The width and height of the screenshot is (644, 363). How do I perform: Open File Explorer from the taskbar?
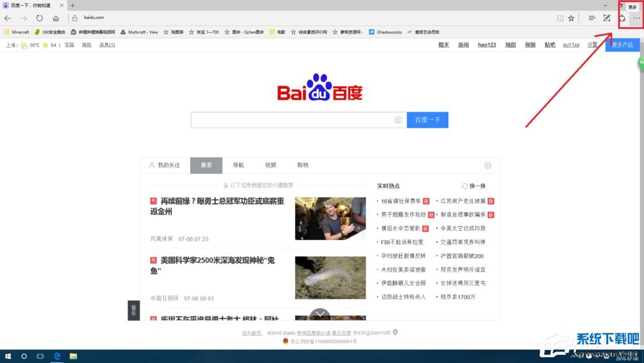(73, 356)
